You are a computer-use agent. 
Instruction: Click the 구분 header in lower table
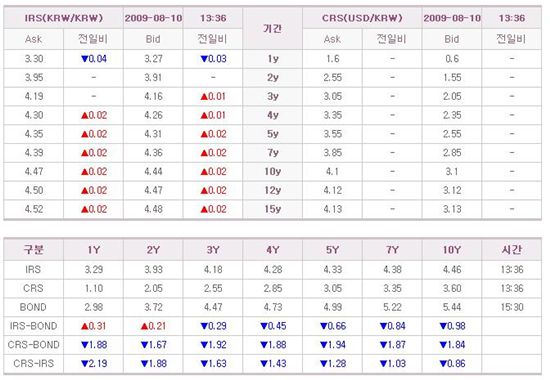point(33,250)
